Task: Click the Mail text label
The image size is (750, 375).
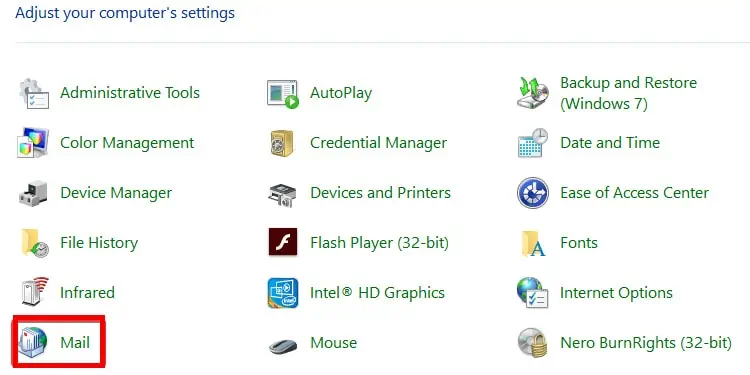Action: point(75,343)
